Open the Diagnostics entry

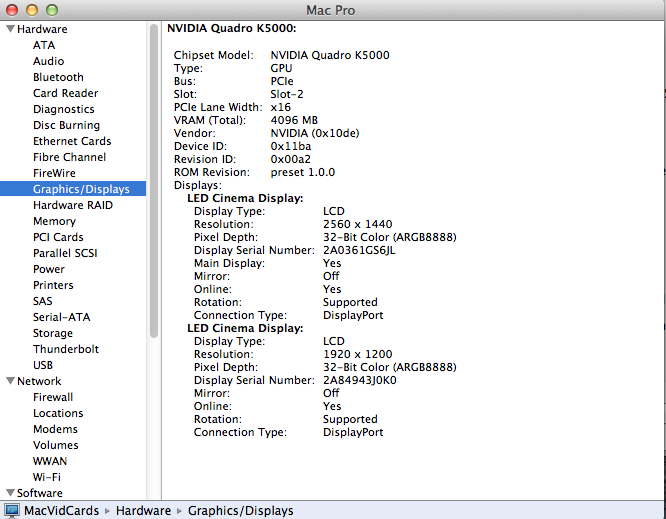click(x=64, y=109)
